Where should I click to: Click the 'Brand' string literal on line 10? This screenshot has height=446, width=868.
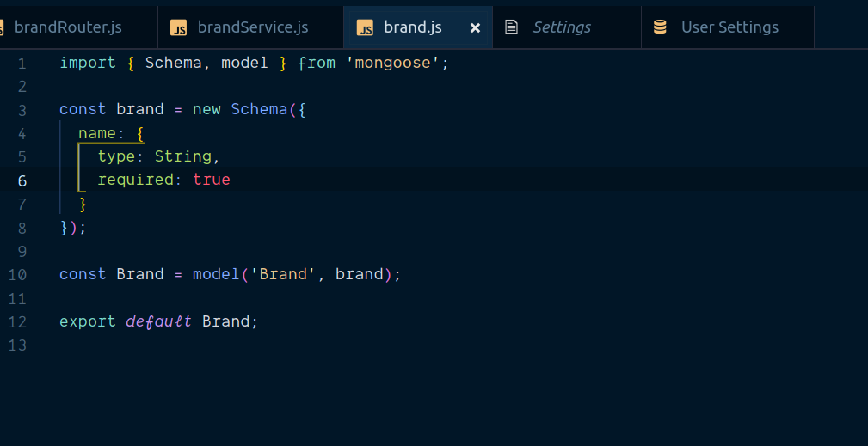[x=283, y=274]
